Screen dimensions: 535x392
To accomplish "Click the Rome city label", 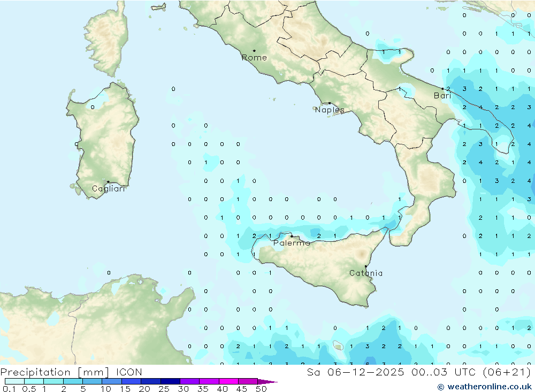I will click(x=254, y=58).
